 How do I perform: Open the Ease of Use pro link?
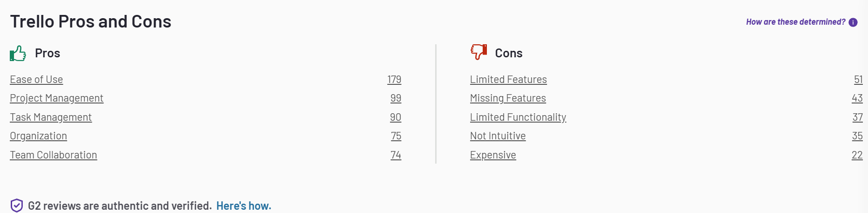36,80
